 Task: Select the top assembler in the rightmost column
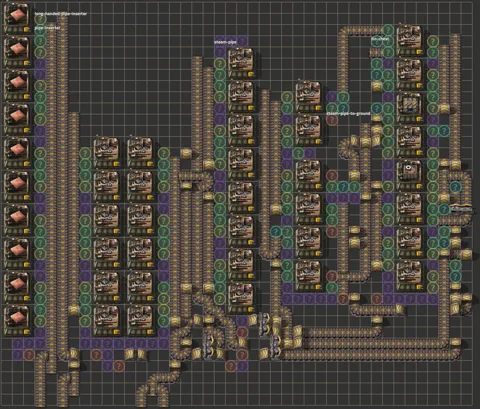pos(409,39)
